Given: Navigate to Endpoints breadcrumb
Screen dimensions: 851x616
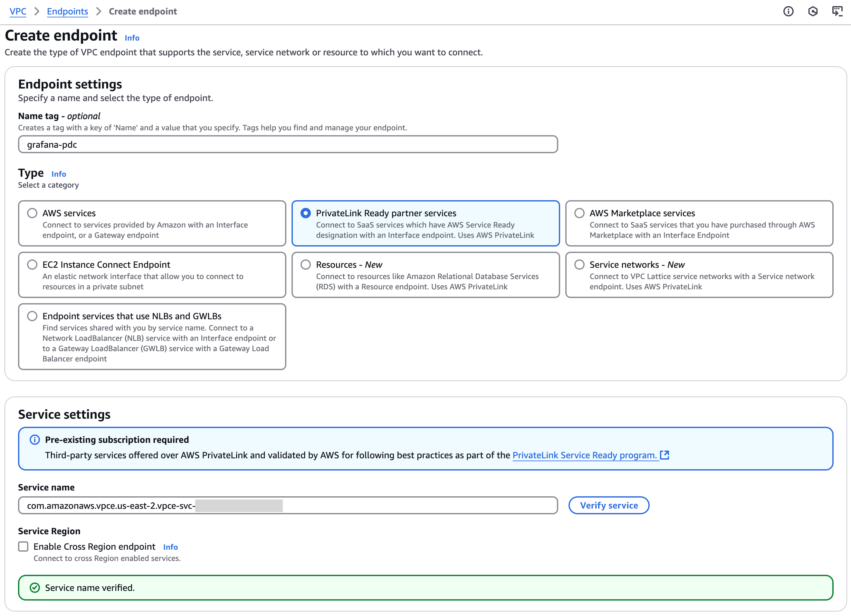Looking at the screenshot, I should 67,12.
